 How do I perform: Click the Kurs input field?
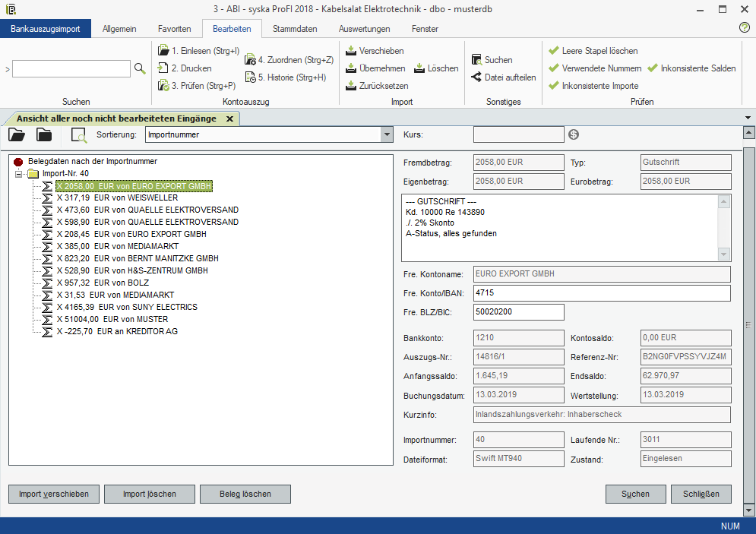click(519, 134)
